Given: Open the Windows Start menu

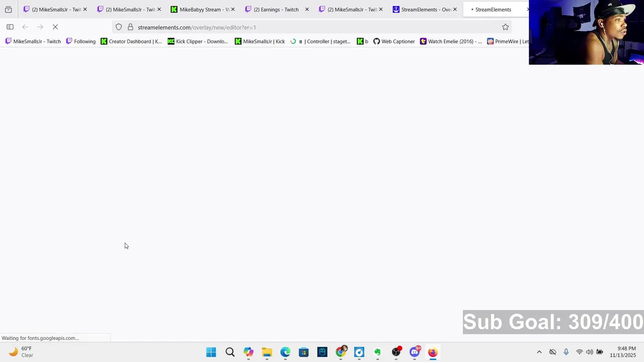Looking at the screenshot, I should click(211, 352).
